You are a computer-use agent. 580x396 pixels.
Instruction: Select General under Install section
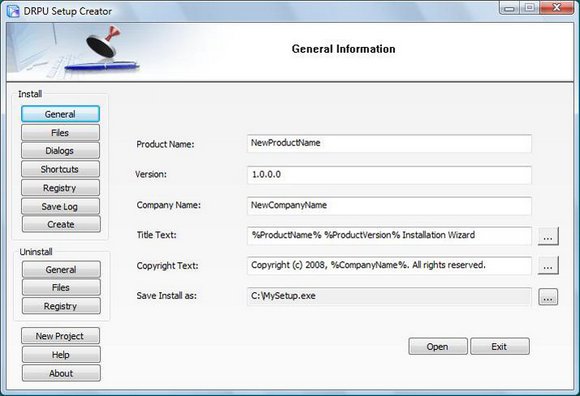(x=60, y=114)
